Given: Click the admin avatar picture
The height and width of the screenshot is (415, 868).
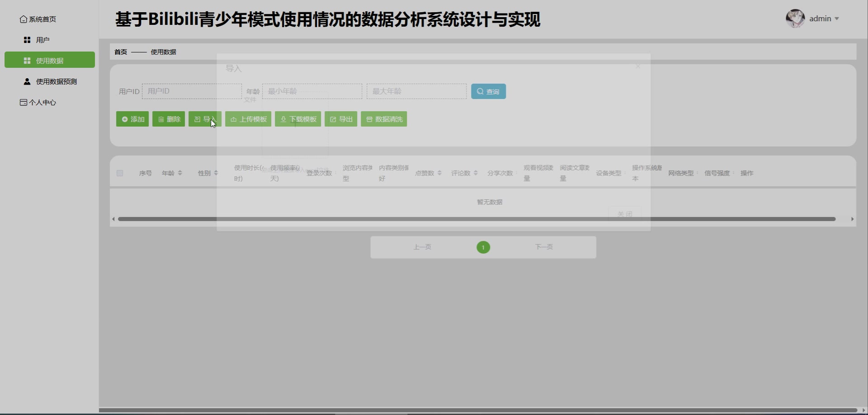Looking at the screenshot, I should point(795,19).
